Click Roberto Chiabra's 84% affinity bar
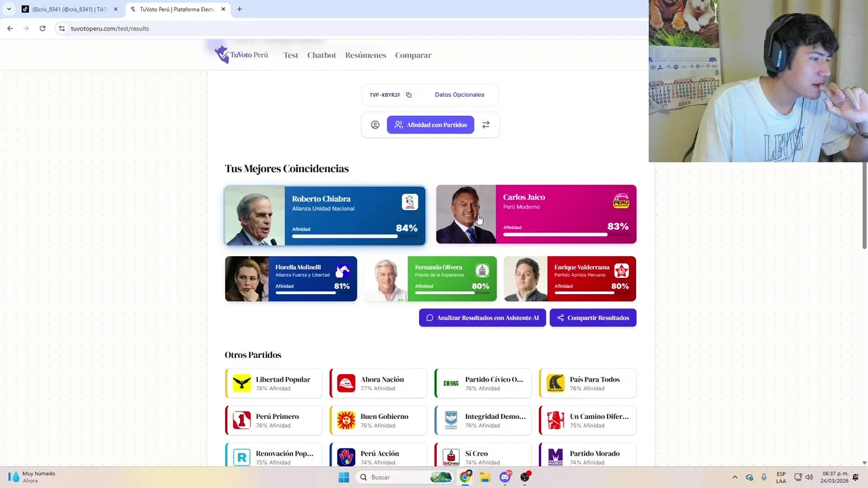This screenshot has height=488, width=868. 355,237
